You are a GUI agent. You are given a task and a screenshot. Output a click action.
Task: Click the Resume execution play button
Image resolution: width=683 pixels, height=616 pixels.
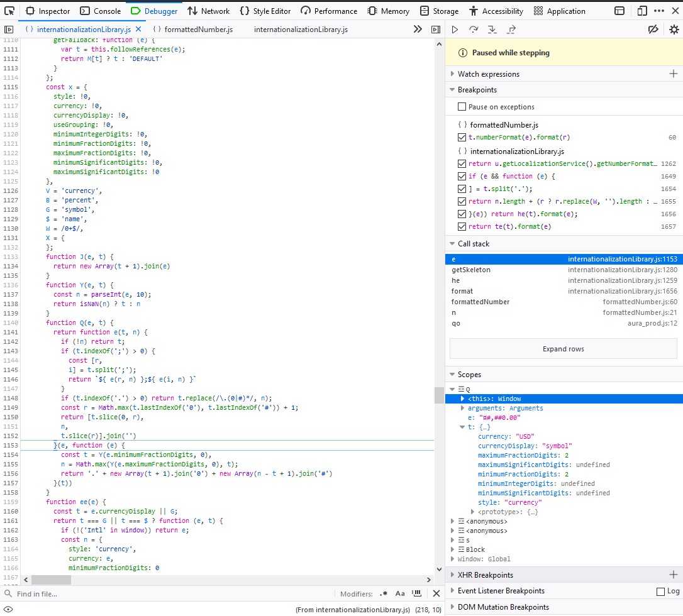(455, 30)
